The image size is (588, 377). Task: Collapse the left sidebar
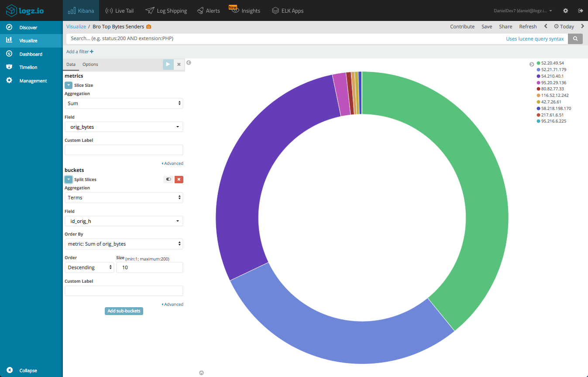pyautogui.click(x=22, y=370)
